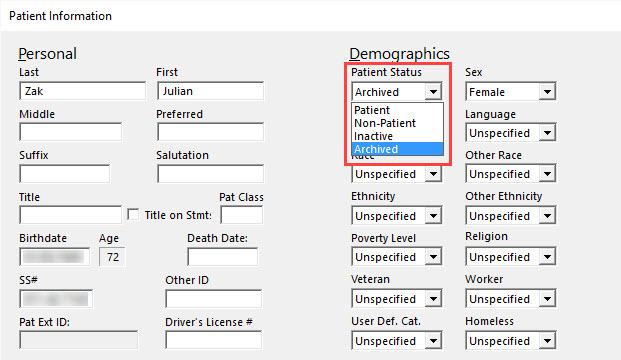This screenshot has height=360, width=621.
Task: Expand the Homeless dropdown
Action: 511,341
